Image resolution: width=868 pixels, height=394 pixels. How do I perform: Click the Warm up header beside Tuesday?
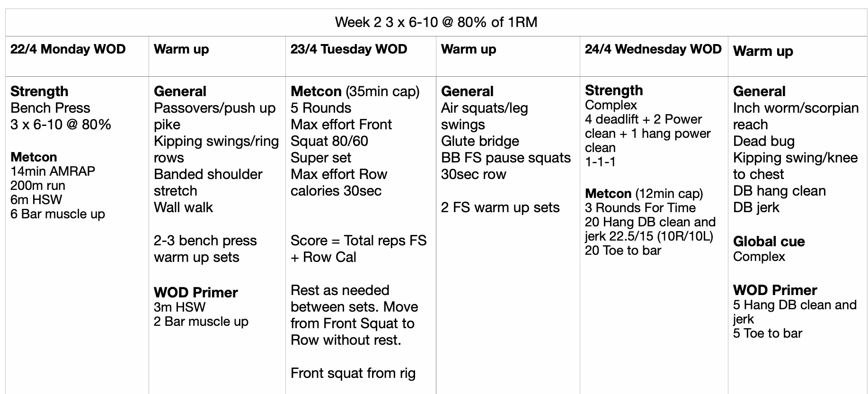click(x=469, y=49)
